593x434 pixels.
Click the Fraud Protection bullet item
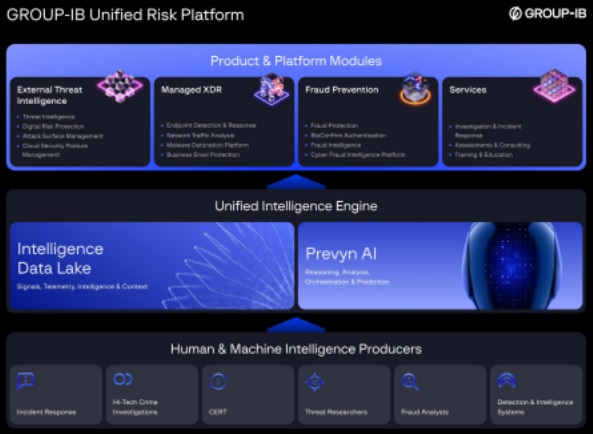(334, 126)
